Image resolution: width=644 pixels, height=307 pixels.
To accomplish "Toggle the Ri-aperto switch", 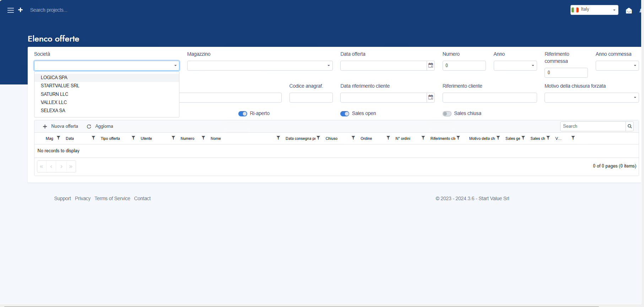I will [x=243, y=114].
